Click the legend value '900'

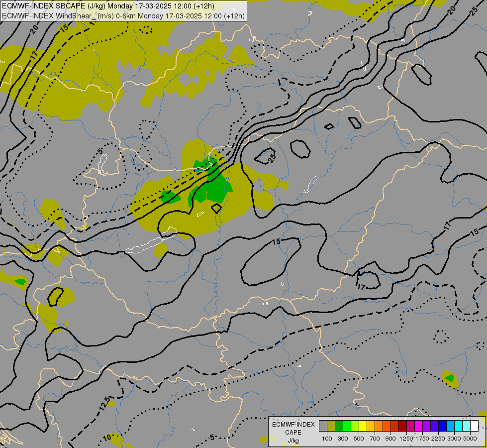coord(390,439)
